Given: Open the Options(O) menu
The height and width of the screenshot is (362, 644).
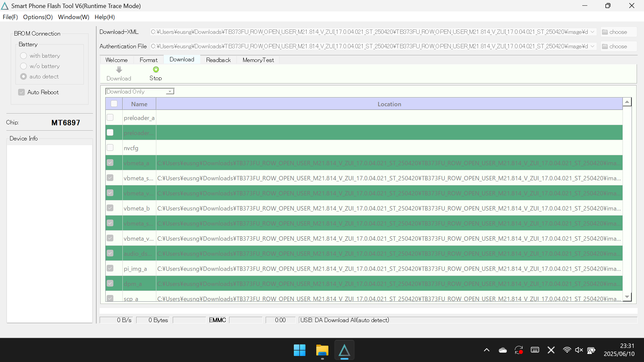Looking at the screenshot, I should [38, 17].
